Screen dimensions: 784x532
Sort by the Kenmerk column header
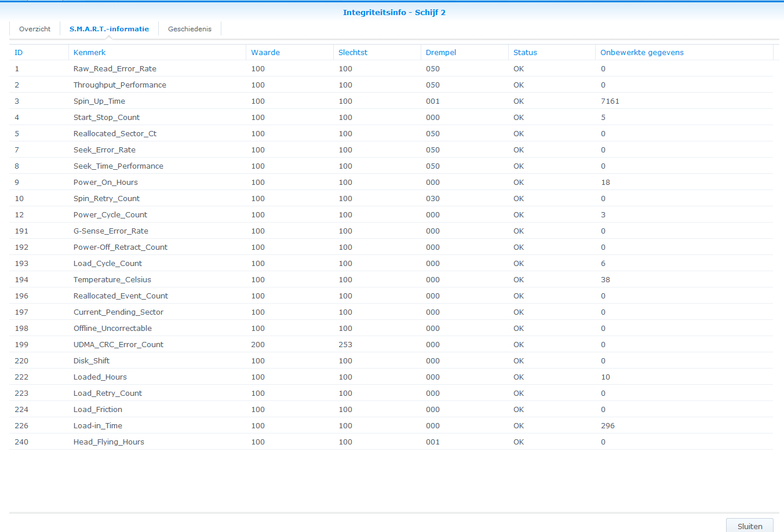point(89,53)
